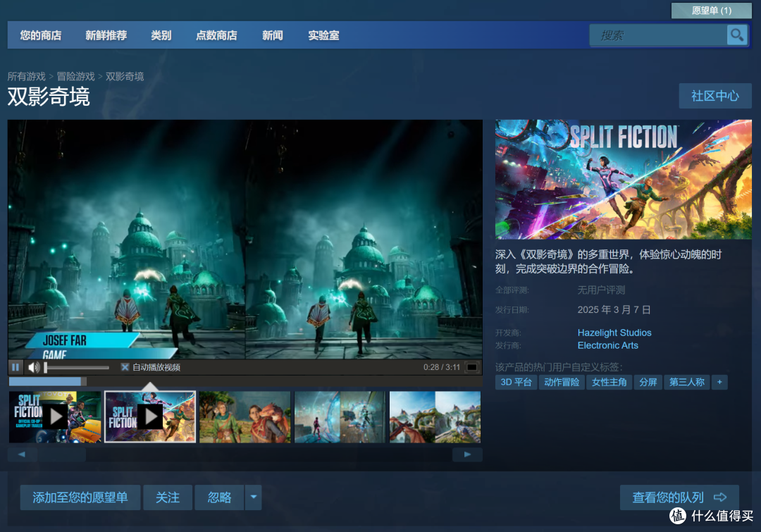The height and width of the screenshot is (532, 761).
Task: Select the 动作冒险 tag
Action: (x=562, y=382)
